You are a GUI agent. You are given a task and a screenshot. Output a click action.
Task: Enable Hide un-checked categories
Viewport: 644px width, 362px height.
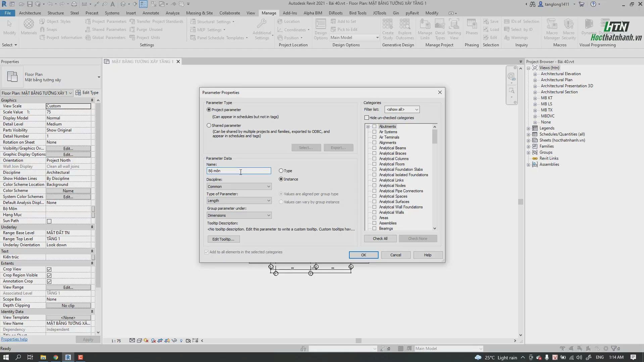coord(366,118)
